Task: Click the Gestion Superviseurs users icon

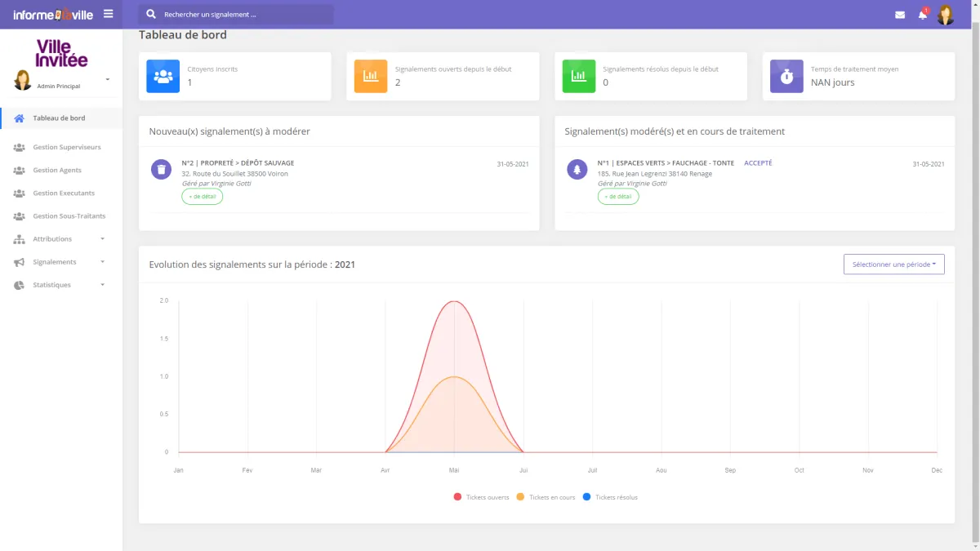Action: point(20,148)
